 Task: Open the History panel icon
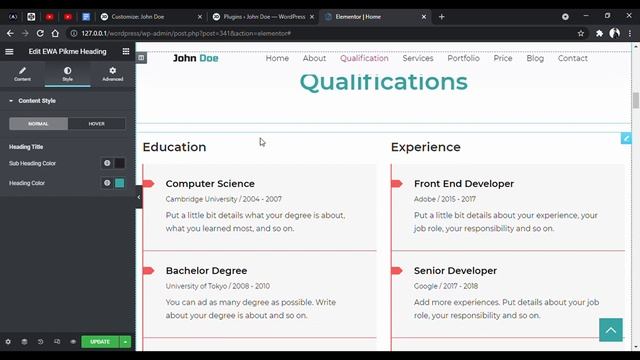click(x=40, y=342)
